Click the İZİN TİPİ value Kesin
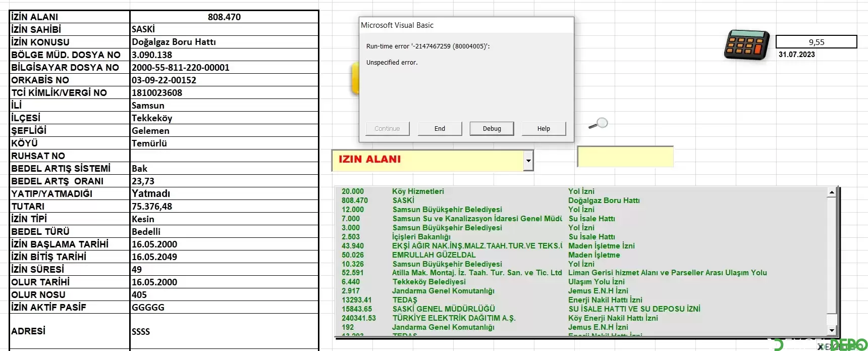Image resolution: width=868 pixels, height=351 pixels. click(224, 219)
